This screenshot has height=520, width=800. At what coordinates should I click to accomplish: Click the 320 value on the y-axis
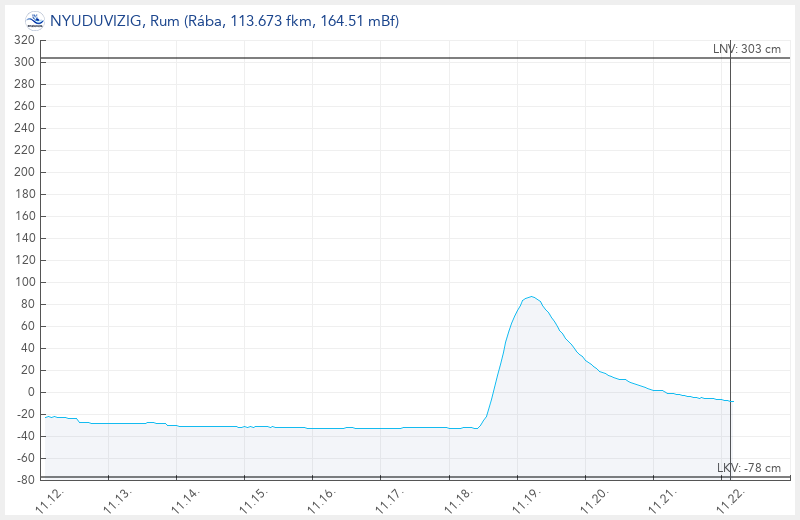click(x=24, y=40)
